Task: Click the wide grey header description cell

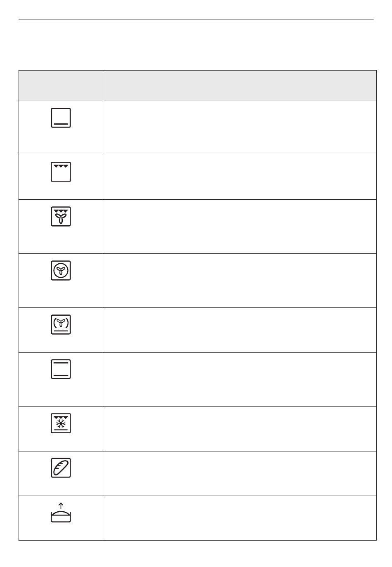Action: click(240, 85)
